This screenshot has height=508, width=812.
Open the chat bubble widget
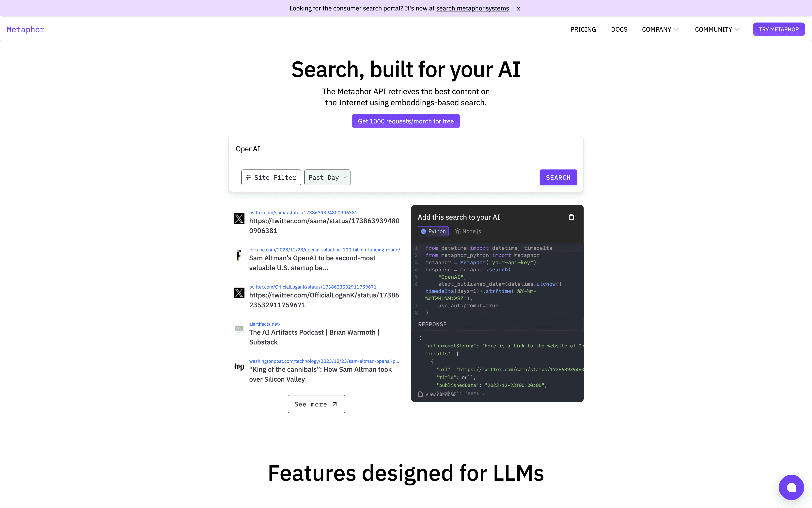pyautogui.click(x=791, y=487)
